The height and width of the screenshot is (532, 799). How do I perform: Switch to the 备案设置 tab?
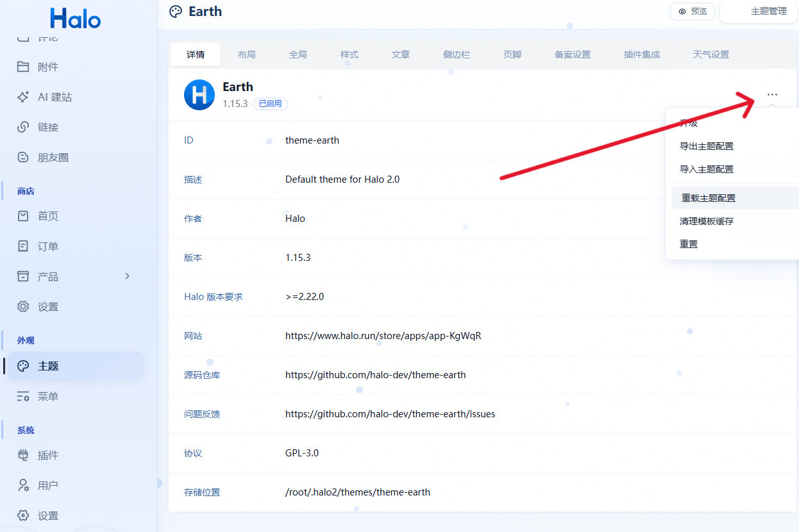tap(573, 54)
